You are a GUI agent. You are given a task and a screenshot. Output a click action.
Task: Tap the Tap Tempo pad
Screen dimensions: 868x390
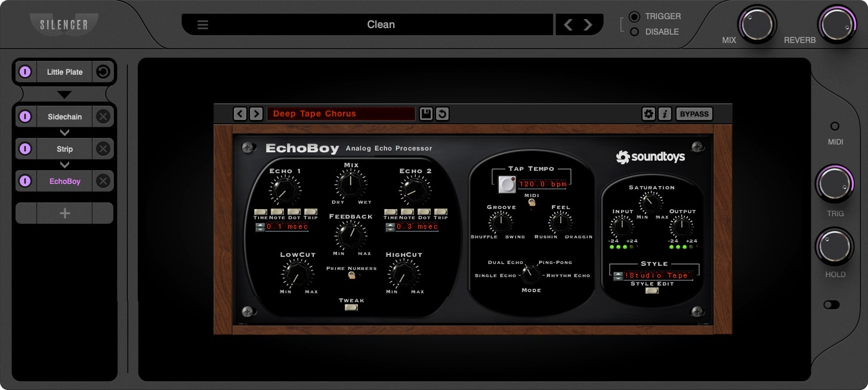click(506, 184)
